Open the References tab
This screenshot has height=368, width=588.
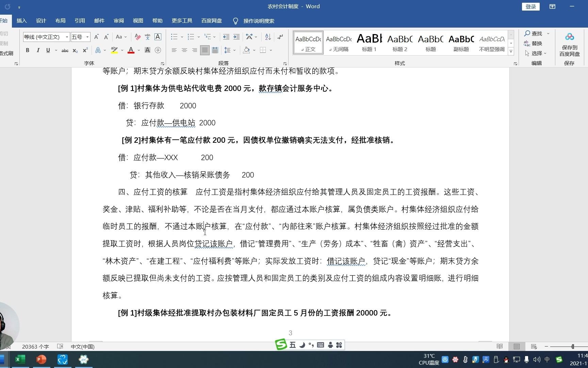80,21
